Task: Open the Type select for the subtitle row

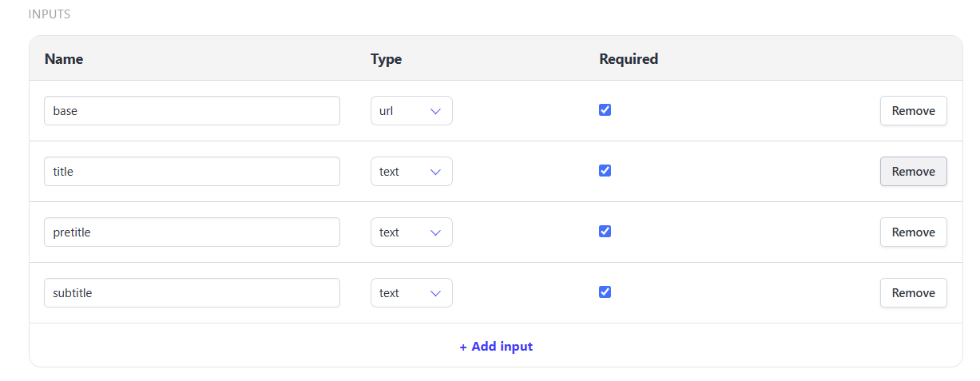Action: coord(411,293)
